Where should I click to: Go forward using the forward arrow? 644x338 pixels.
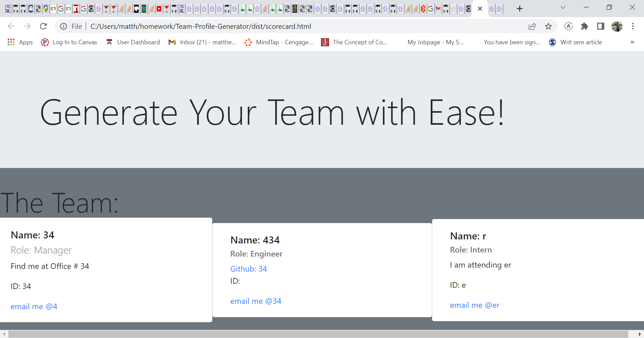click(27, 26)
